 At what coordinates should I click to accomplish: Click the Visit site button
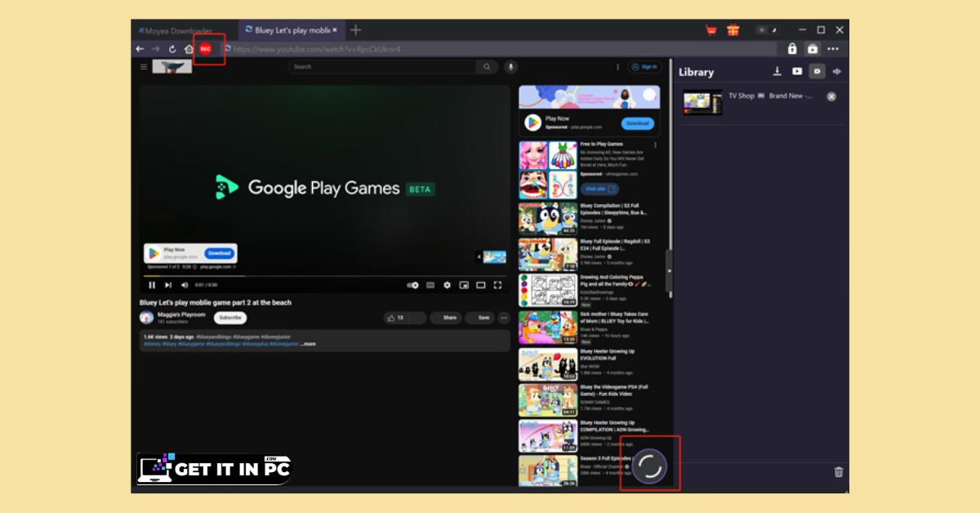pyautogui.click(x=599, y=189)
